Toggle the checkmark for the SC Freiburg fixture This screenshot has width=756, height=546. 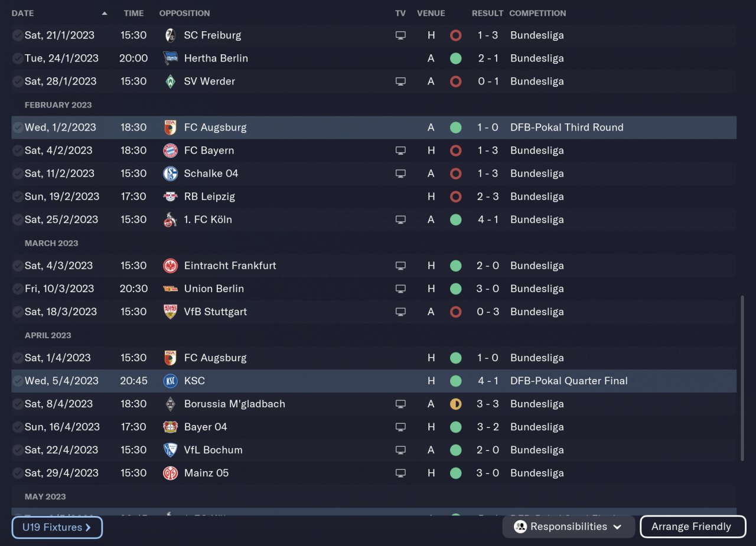point(18,35)
